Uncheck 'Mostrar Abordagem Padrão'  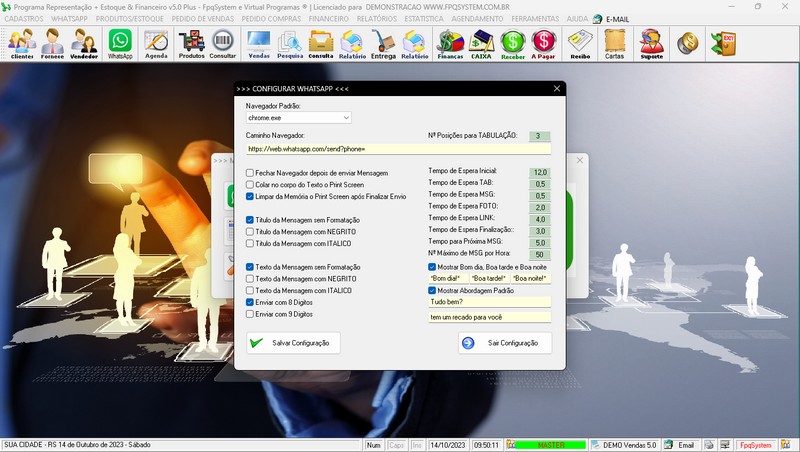(432, 291)
